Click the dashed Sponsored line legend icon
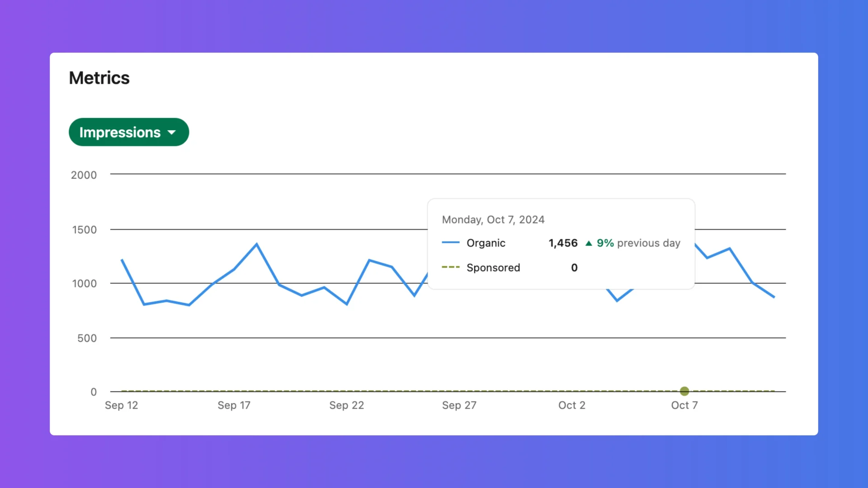Screen dimensions: 868x488 [450, 267]
